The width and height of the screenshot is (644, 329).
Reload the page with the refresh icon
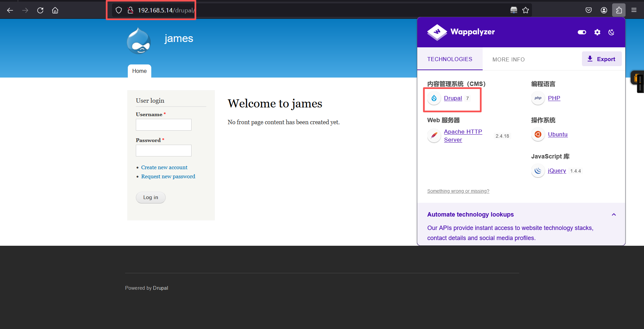click(40, 10)
